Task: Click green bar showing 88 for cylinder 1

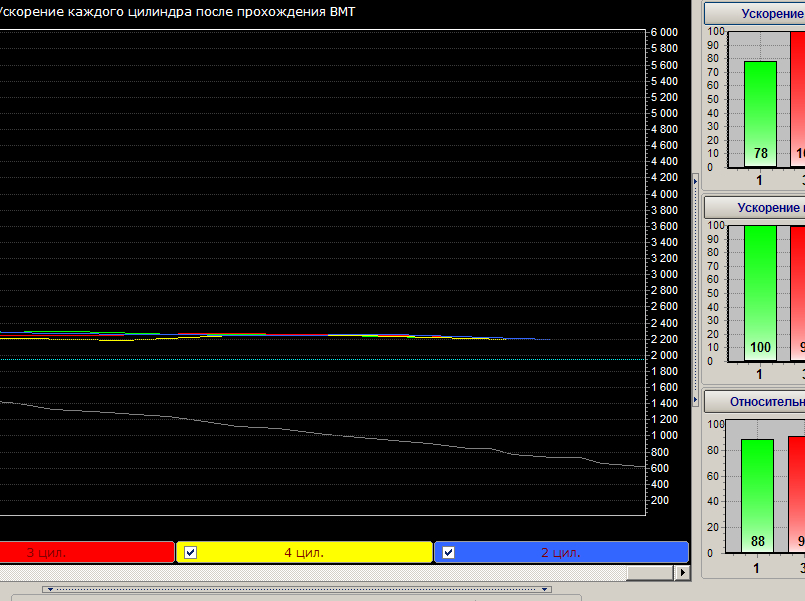Action: (x=757, y=496)
